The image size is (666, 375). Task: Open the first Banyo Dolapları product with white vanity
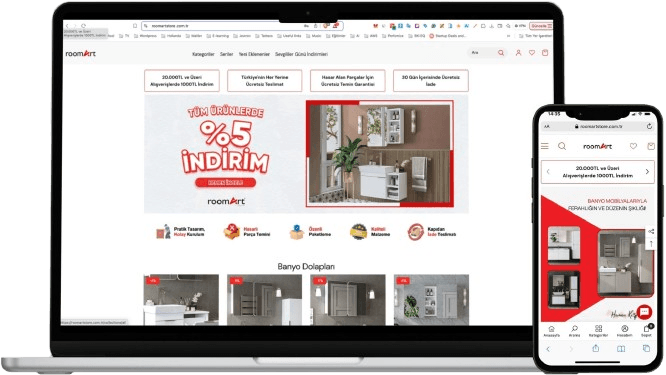181,300
